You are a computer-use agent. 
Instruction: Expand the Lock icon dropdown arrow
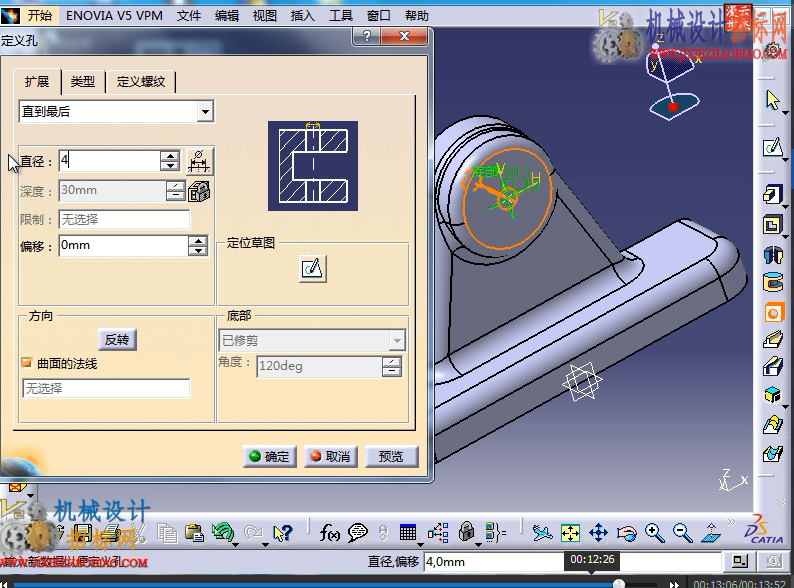point(479,544)
